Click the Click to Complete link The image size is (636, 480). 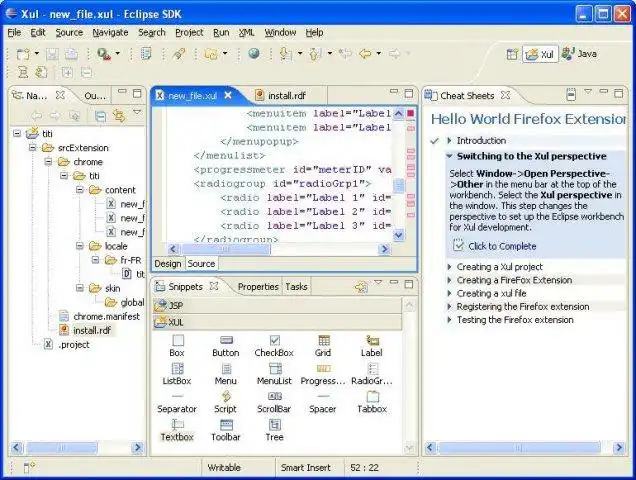click(x=502, y=246)
